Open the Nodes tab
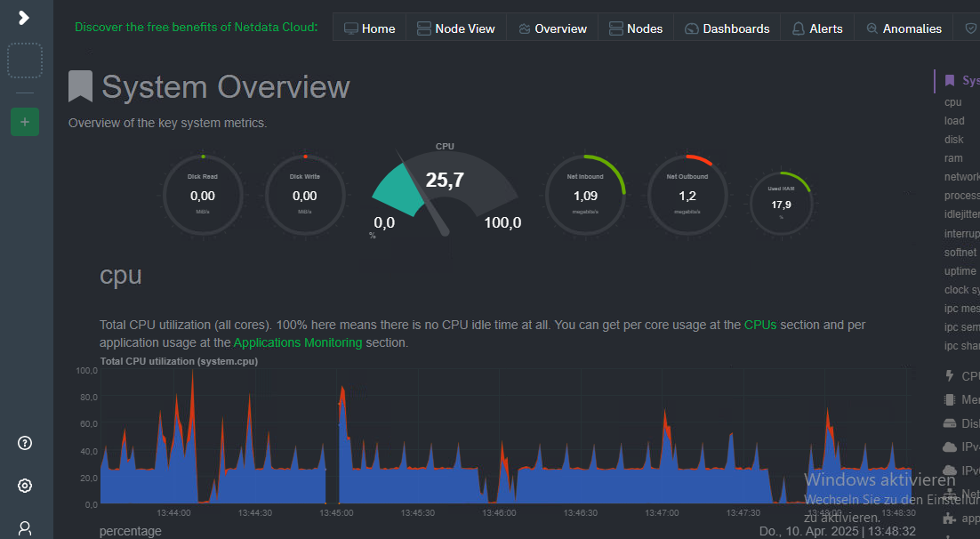980x539 pixels. tap(636, 28)
